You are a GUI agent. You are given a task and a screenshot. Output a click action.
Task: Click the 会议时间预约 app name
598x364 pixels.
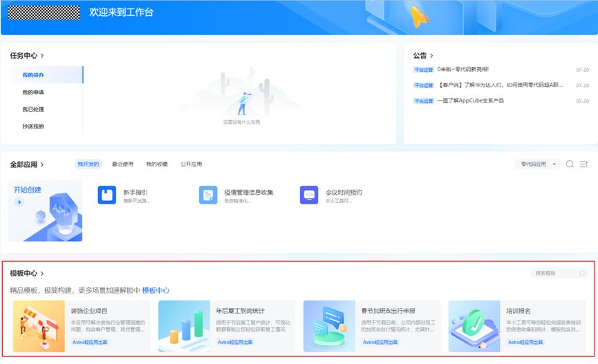[x=344, y=193]
